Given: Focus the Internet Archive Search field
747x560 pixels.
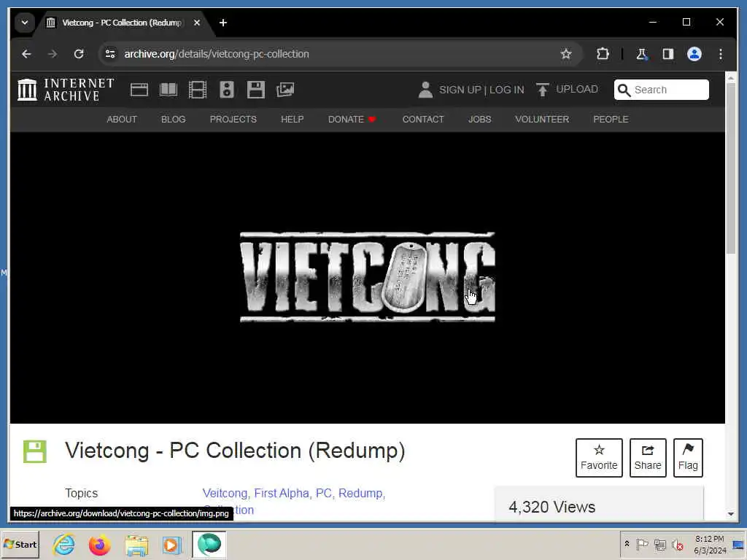Looking at the screenshot, I should (661, 90).
